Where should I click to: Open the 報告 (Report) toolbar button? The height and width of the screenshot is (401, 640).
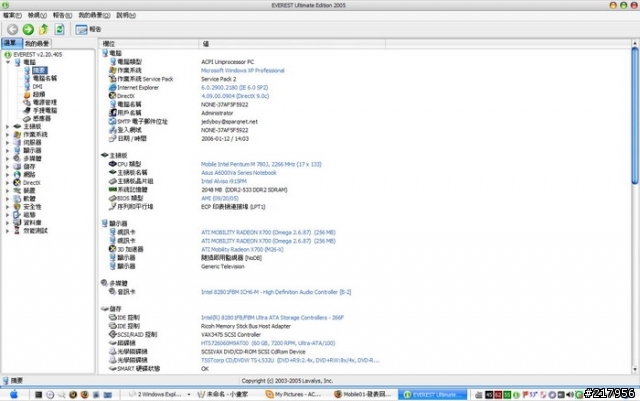point(88,29)
